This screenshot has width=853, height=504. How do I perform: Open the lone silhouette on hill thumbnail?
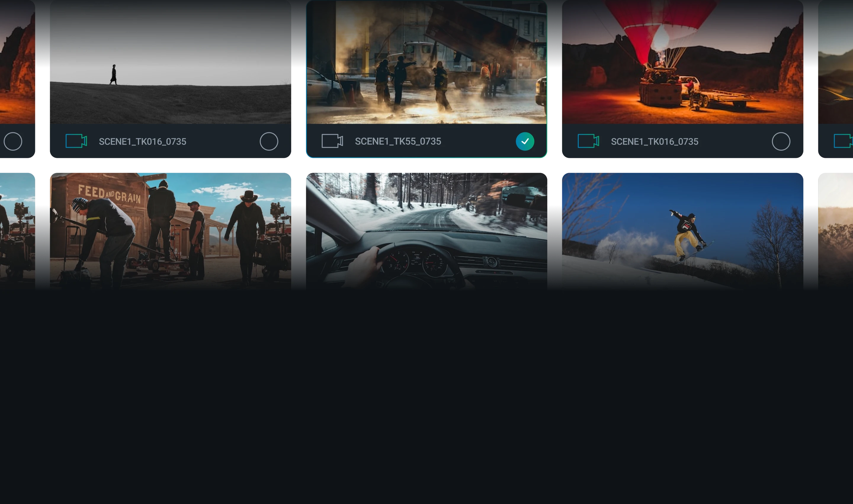(x=170, y=62)
